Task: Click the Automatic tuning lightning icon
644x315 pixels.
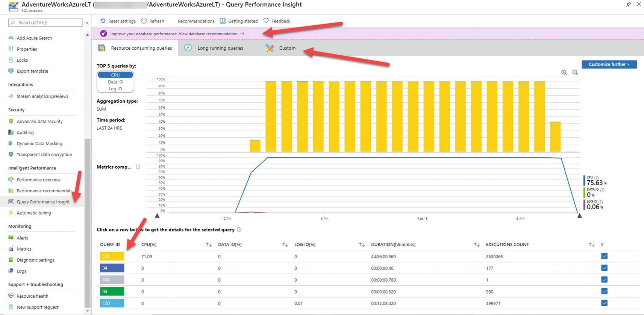Action: (x=11, y=213)
